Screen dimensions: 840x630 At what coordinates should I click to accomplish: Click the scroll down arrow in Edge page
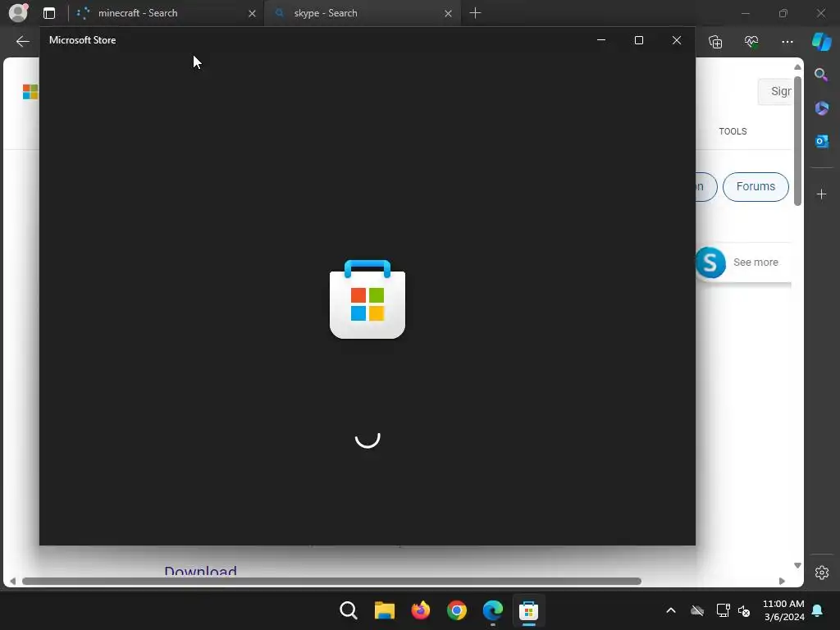point(797,565)
